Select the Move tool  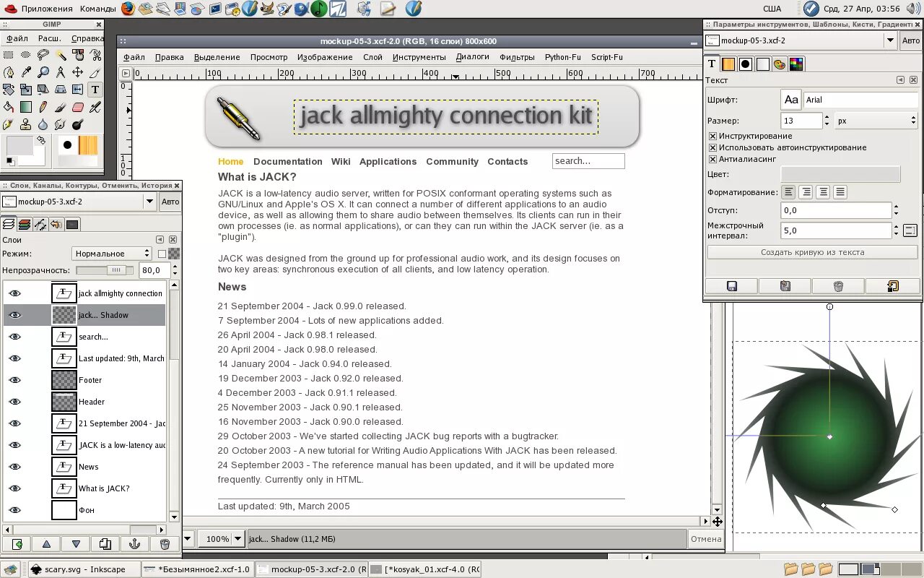[x=78, y=72]
